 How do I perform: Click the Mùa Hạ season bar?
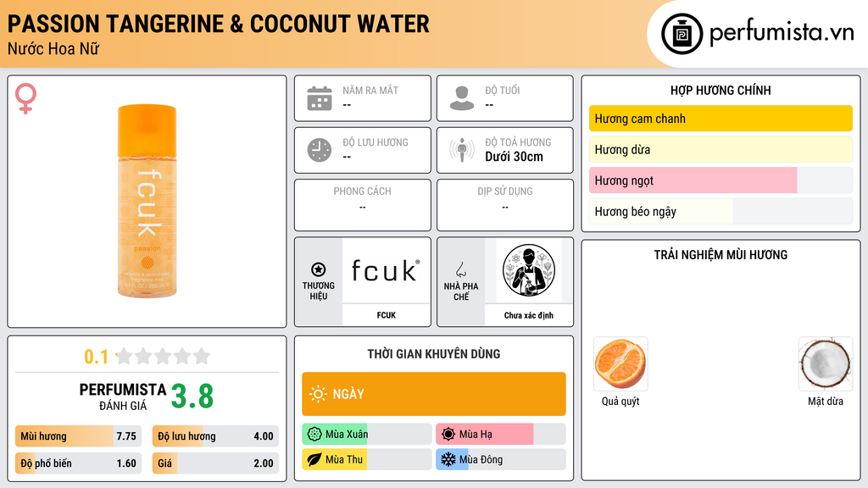pyautogui.click(x=500, y=434)
